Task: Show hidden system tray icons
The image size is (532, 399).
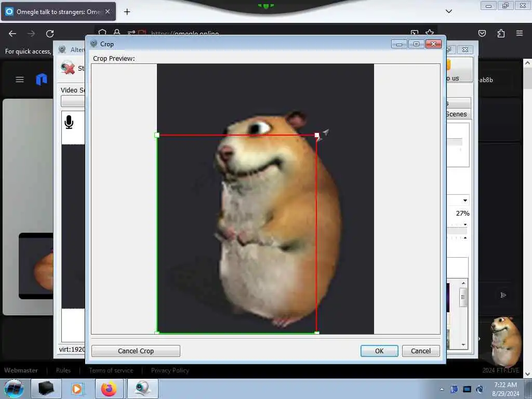Action: 442,389
